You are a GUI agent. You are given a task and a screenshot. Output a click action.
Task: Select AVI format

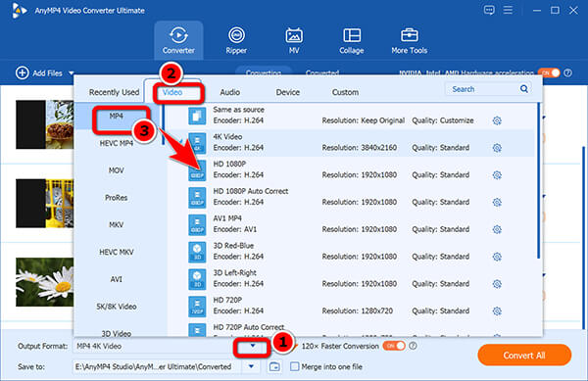(117, 279)
